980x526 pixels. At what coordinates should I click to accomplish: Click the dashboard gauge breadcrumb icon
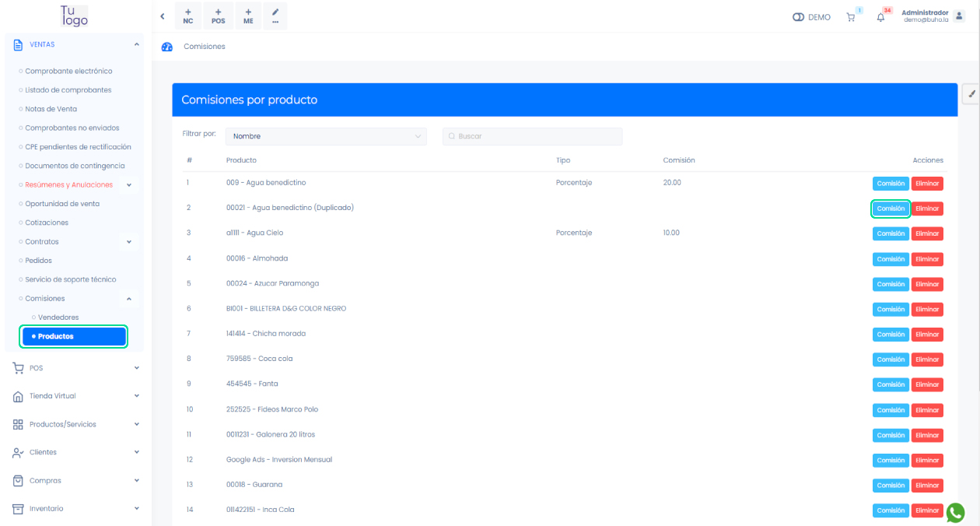point(166,47)
